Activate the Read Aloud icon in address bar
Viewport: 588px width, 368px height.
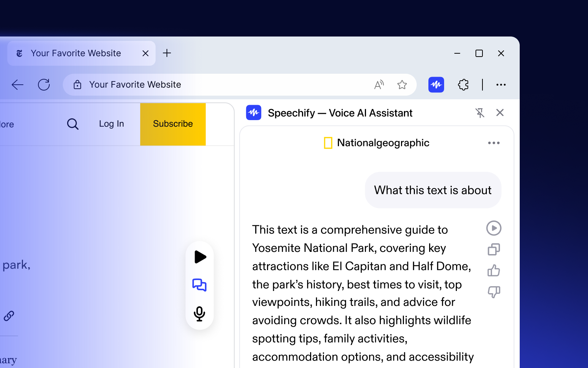pyautogui.click(x=379, y=85)
